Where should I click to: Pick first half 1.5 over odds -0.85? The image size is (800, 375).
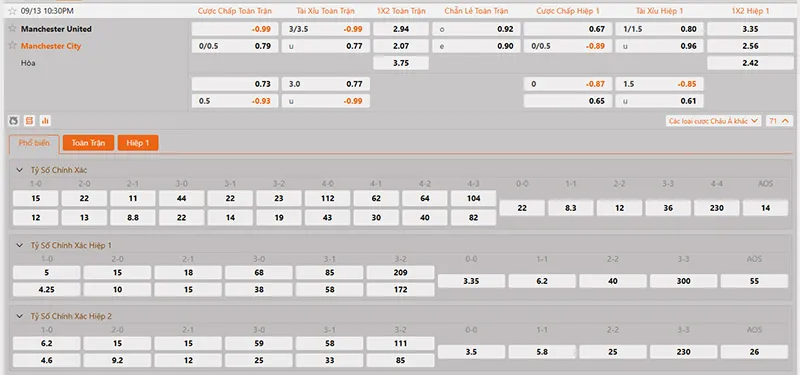pos(659,84)
